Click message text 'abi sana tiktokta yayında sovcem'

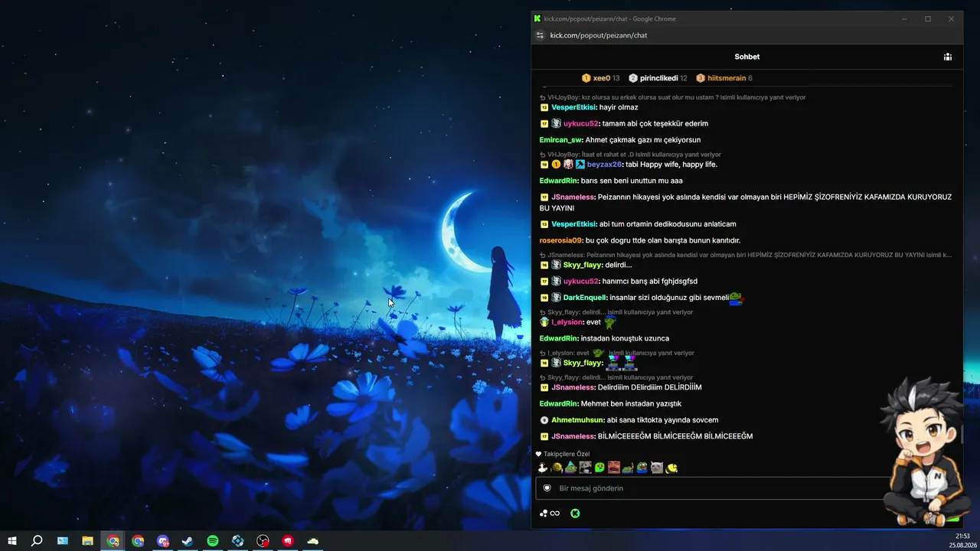662,420
